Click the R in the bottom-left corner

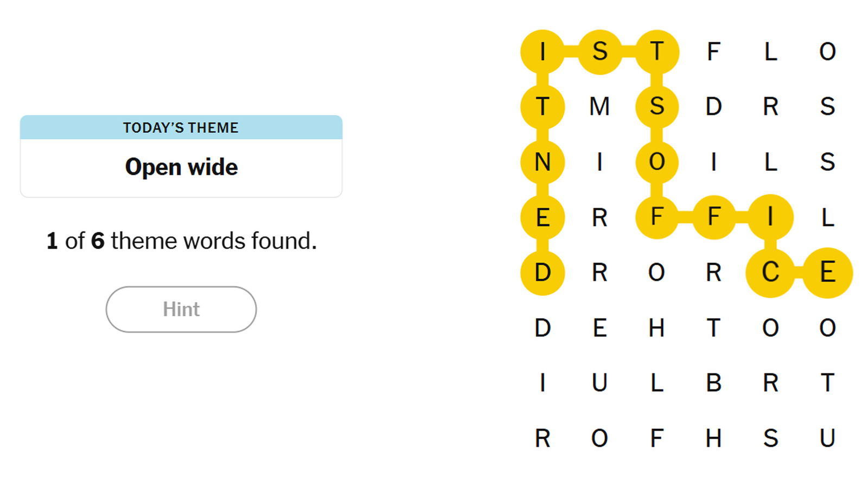(x=542, y=438)
